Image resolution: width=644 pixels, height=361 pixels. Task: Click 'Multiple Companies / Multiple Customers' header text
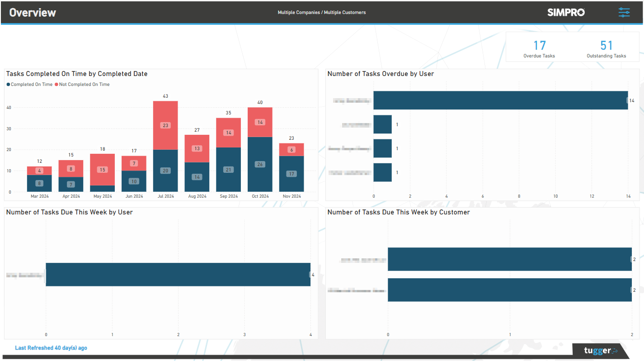click(321, 12)
